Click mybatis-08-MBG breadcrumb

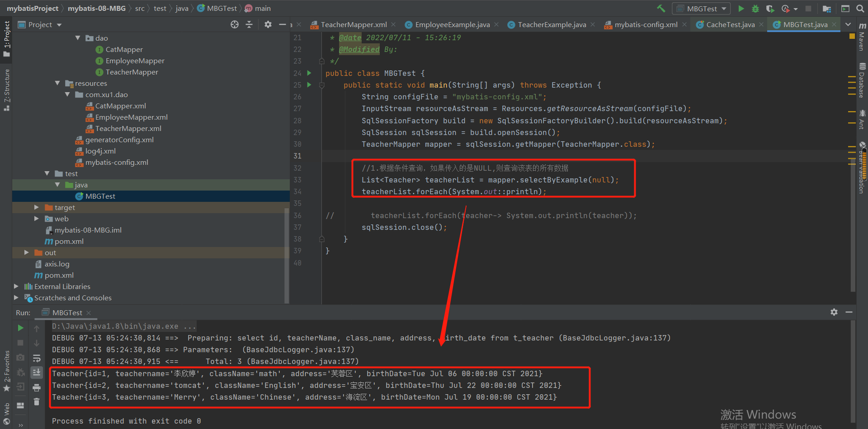(x=97, y=8)
